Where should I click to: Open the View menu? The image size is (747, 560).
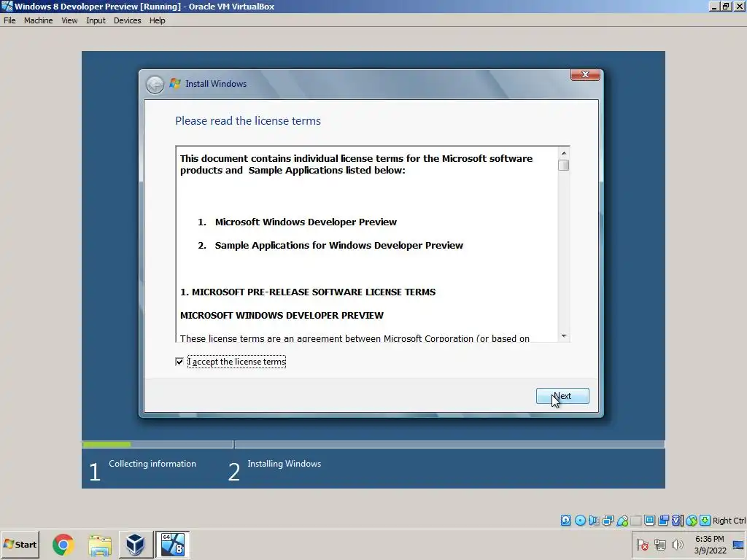pyautogui.click(x=69, y=20)
